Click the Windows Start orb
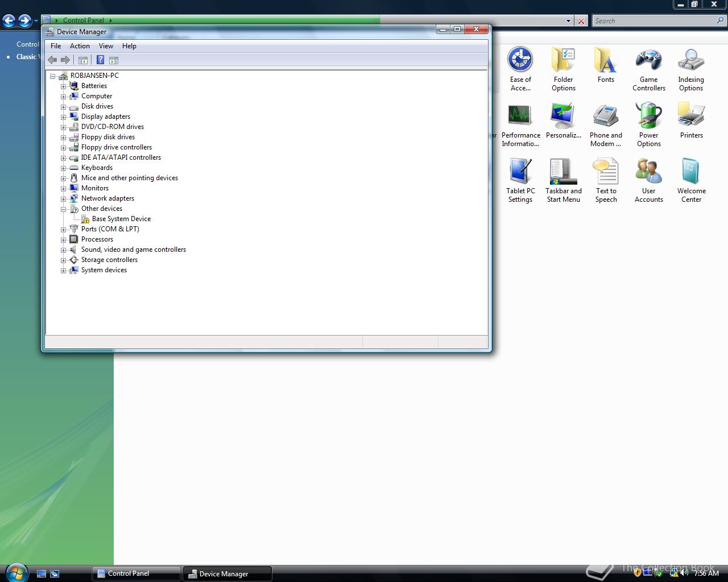This screenshot has width=728, height=582. [x=16, y=572]
